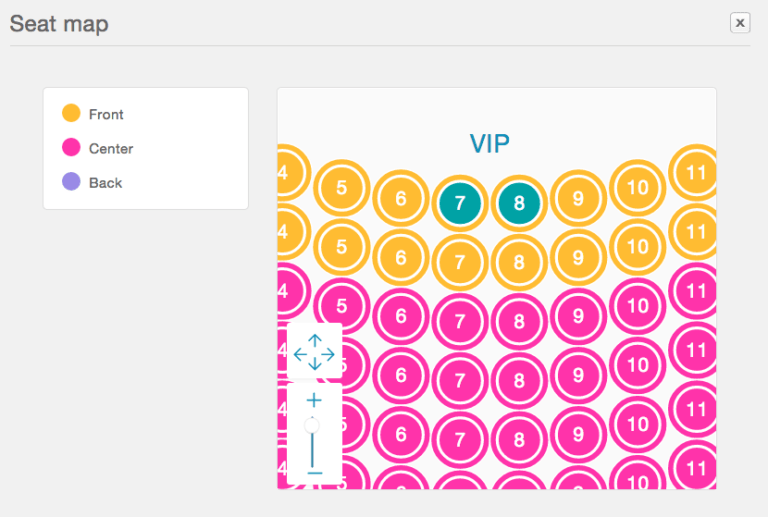768x517 pixels.
Task: Click the VIP section label
Action: pyautogui.click(x=490, y=144)
